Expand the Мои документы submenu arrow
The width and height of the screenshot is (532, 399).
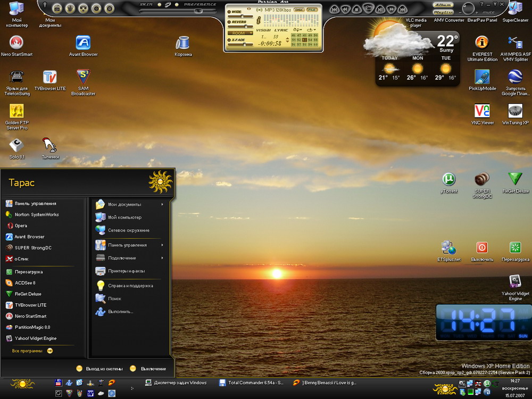point(162,204)
